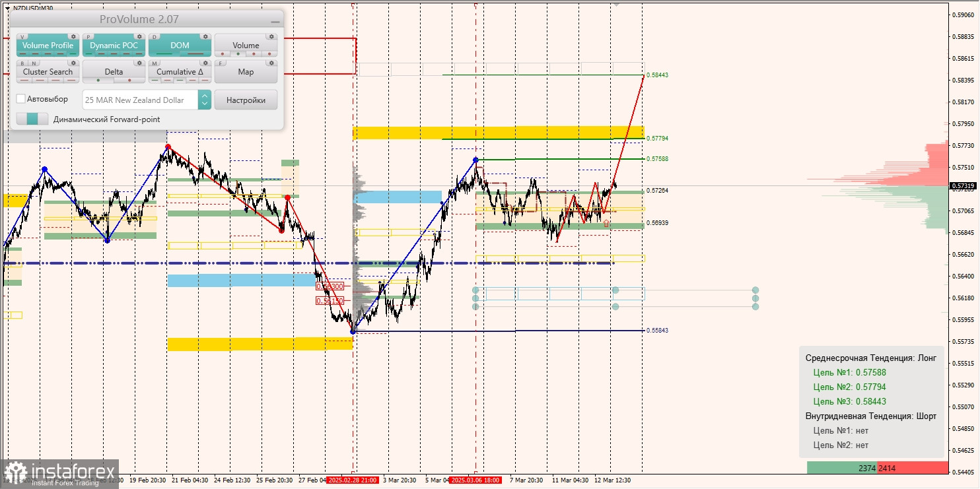Click the contract selector up/down stepper arrows

(x=205, y=100)
